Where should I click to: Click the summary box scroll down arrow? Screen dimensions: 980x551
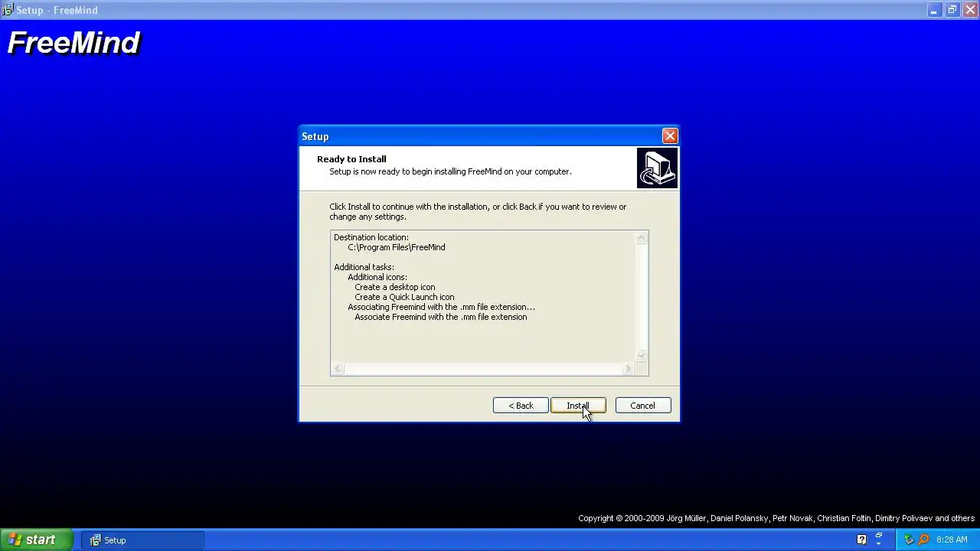642,355
